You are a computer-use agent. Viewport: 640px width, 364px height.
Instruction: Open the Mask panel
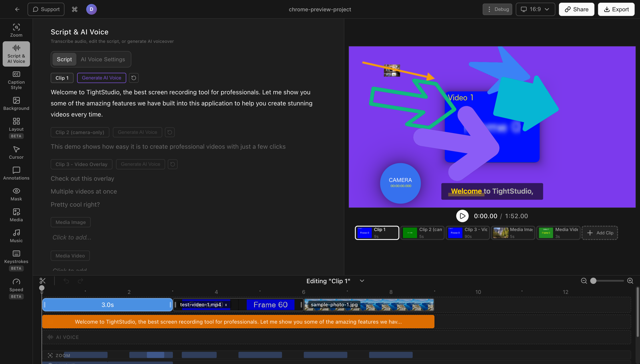[x=16, y=194]
